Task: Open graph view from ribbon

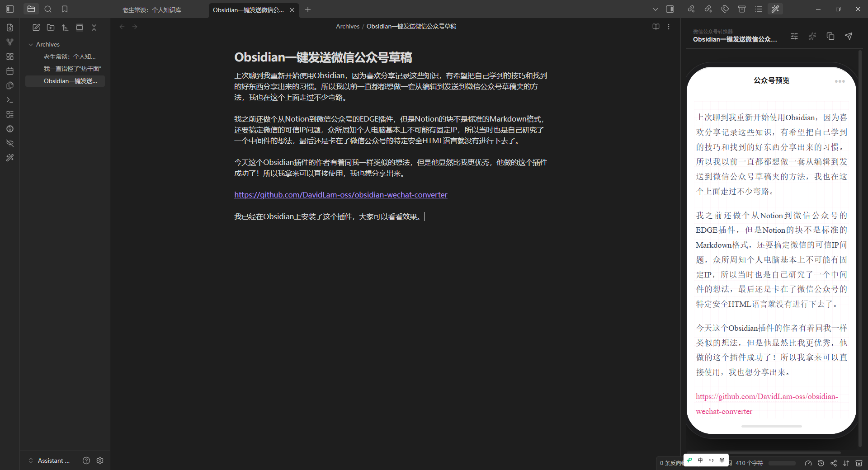Action: pyautogui.click(x=10, y=42)
